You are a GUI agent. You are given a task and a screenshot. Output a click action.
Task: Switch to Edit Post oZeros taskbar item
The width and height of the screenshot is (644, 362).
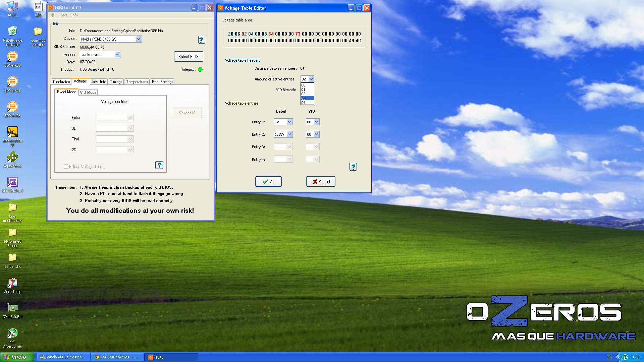117,357
